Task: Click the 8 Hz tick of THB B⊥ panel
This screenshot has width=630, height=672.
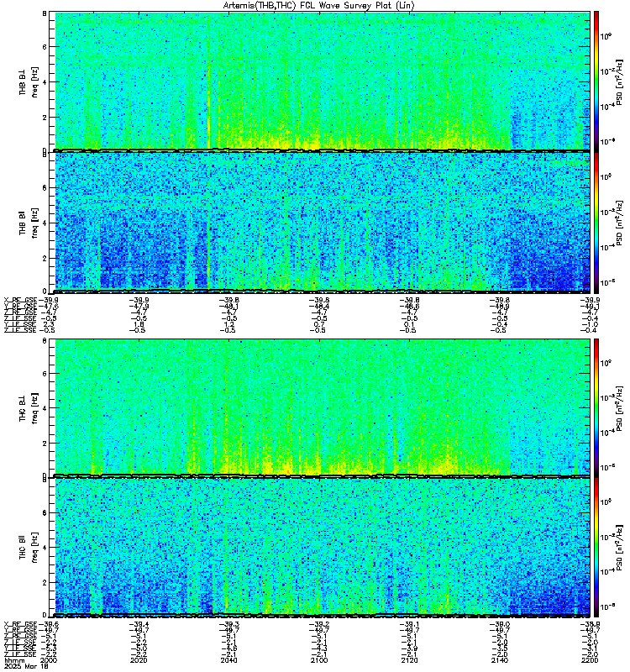Action: point(45,13)
